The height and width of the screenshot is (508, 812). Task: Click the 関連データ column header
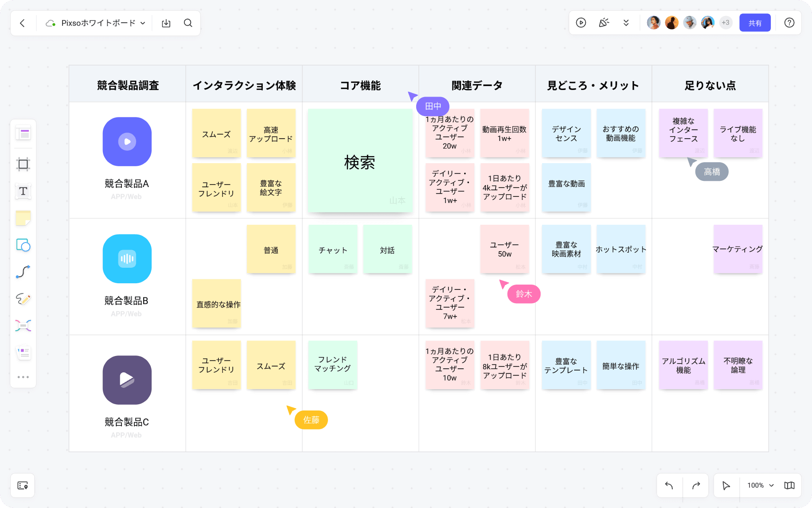click(x=477, y=84)
